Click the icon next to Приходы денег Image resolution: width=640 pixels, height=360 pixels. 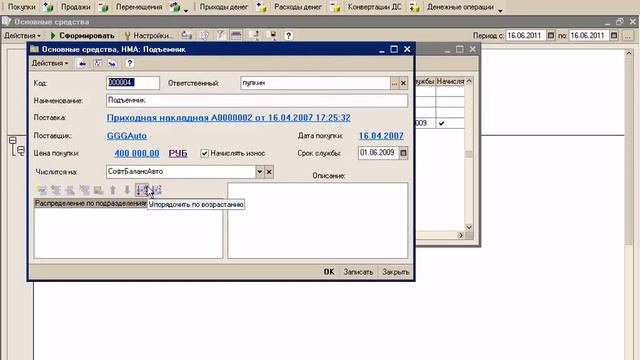click(261, 7)
